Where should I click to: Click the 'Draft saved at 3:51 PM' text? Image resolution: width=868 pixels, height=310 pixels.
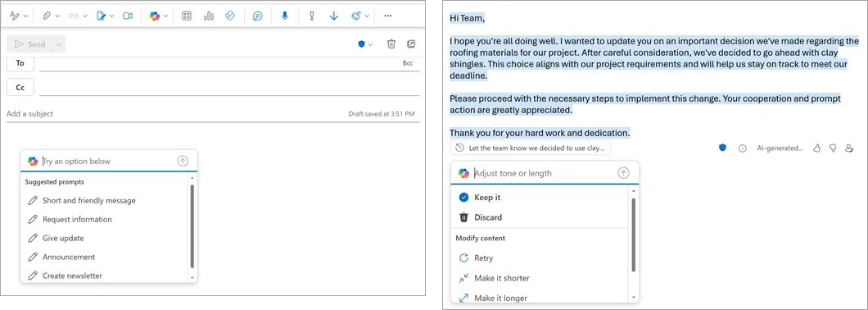click(x=382, y=114)
